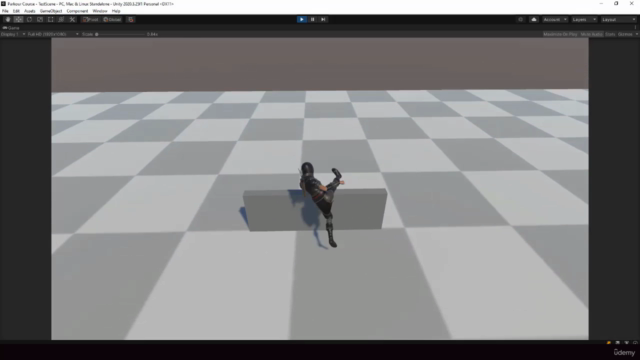Select the Rect Transform tool
Image resolution: width=640 pixels, height=360 pixels.
tap(50, 20)
